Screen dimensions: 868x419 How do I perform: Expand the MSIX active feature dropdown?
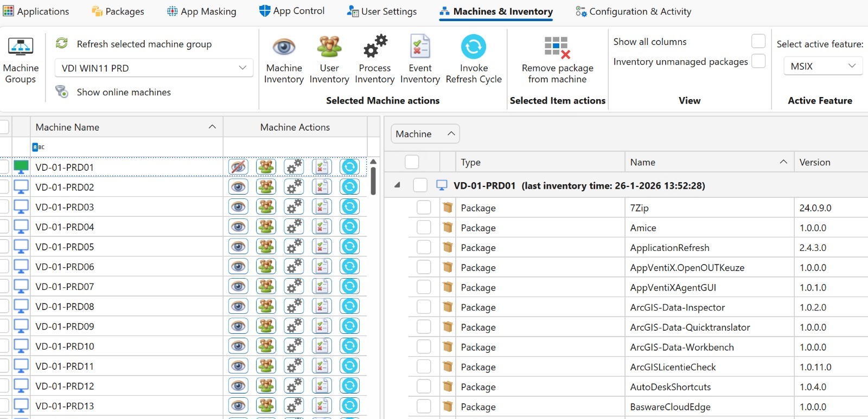822,66
